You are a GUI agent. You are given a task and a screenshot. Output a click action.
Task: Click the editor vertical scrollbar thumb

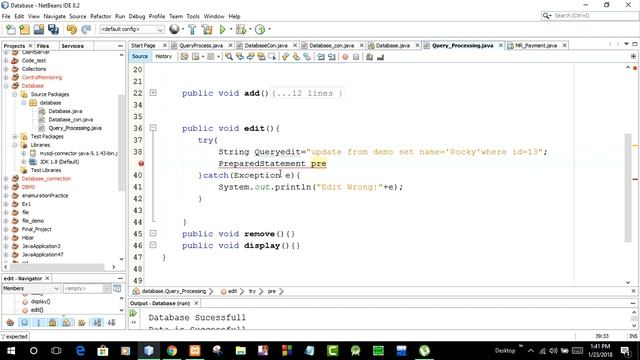click(628, 188)
